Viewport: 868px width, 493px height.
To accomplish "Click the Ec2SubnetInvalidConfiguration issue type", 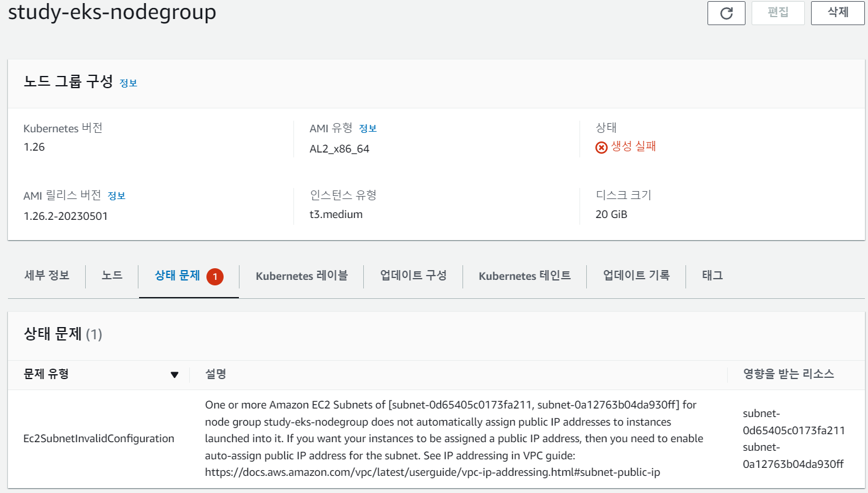I will coord(99,438).
